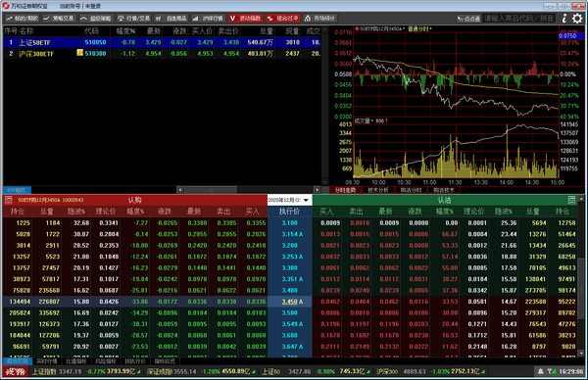588x380 pixels.
Task: Open the 组合对冲 toolbar item
Action: click(x=282, y=18)
